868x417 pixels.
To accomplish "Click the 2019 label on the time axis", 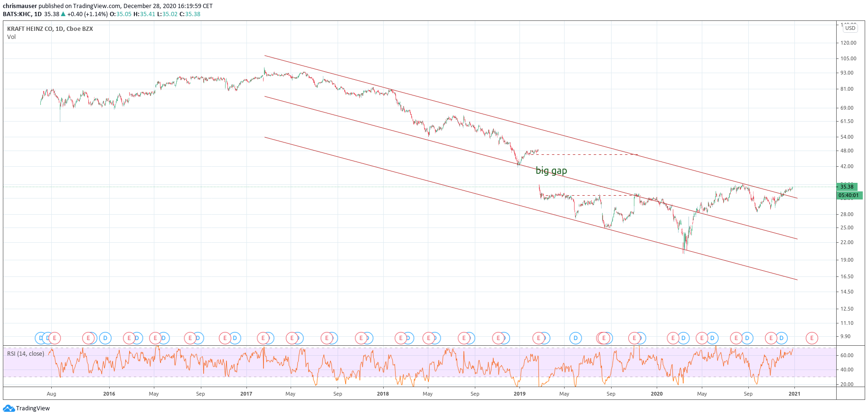I will click(x=519, y=394).
